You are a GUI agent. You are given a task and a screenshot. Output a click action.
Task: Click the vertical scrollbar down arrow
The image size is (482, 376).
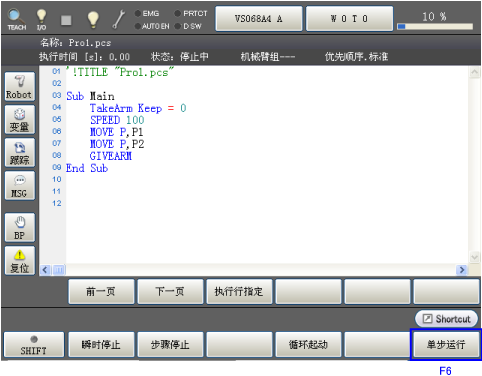pos(474,257)
